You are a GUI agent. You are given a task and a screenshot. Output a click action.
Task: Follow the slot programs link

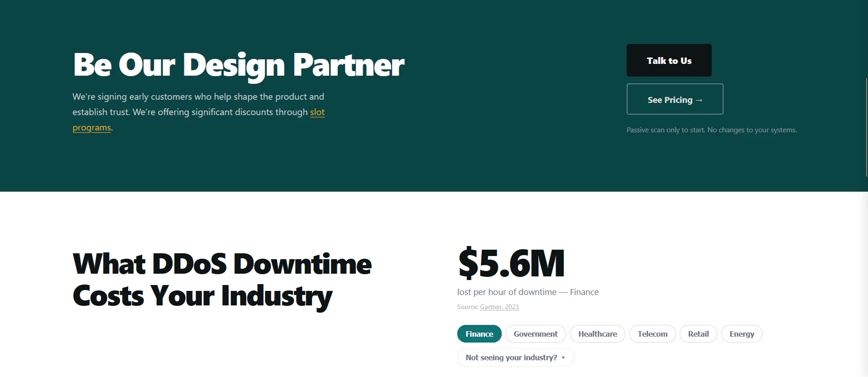coord(317,112)
